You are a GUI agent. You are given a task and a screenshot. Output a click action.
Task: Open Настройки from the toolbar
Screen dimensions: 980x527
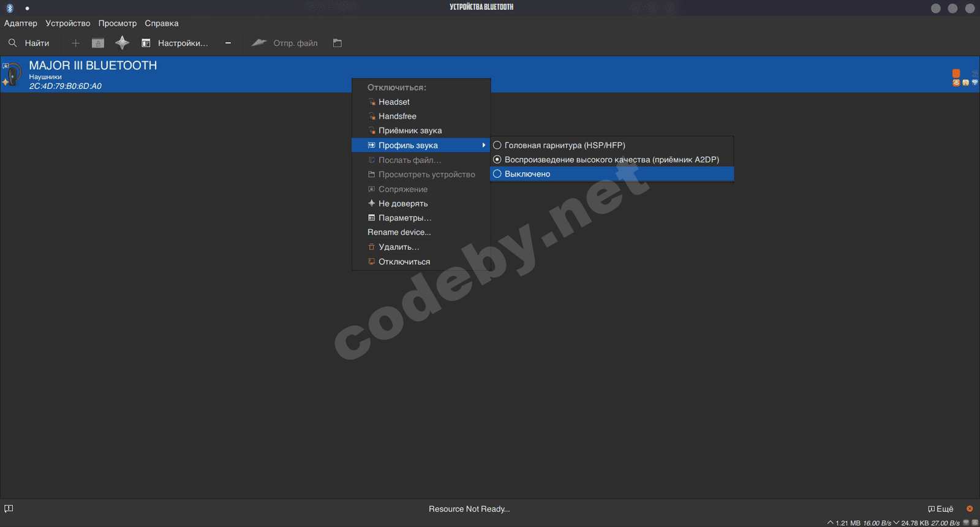[x=175, y=43]
